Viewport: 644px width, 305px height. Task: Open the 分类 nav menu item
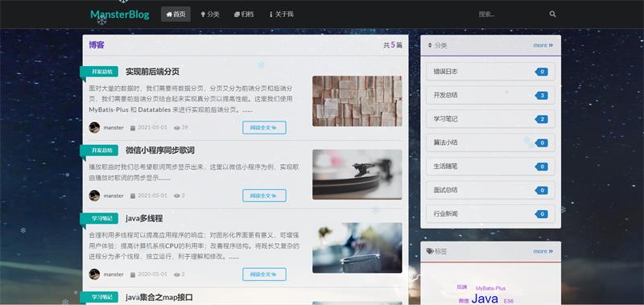tap(210, 14)
